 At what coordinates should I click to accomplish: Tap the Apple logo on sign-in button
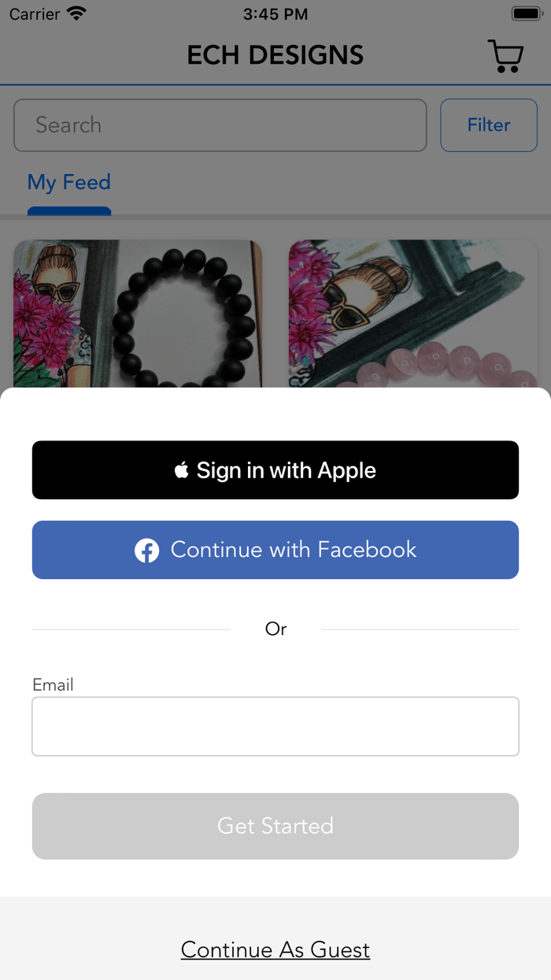(182, 470)
